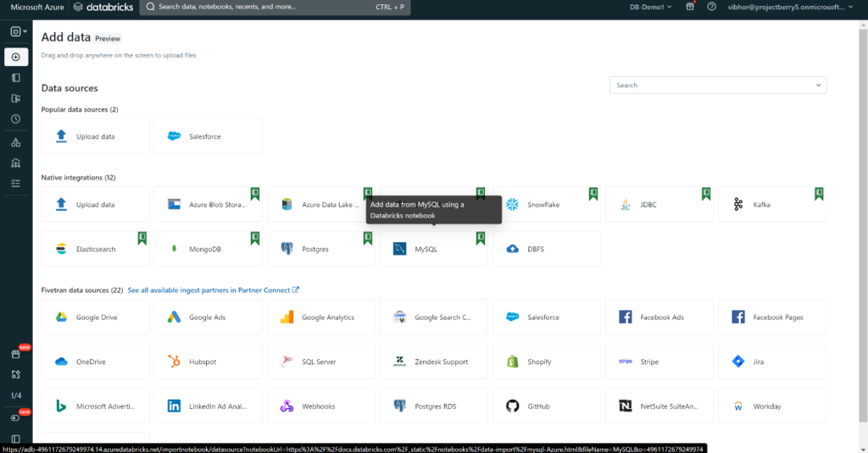Select the Postgres native integration card
868x453 pixels.
[x=321, y=249]
